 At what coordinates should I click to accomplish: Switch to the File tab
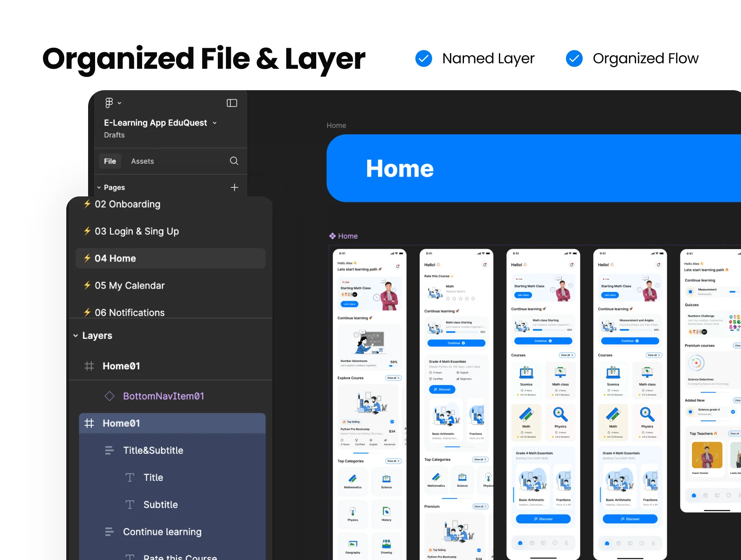[x=110, y=161]
